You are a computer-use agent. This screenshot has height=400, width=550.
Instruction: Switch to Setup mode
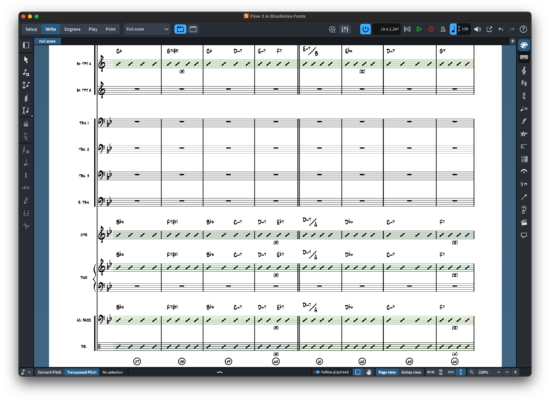pyautogui.click(x=31, y=29)
